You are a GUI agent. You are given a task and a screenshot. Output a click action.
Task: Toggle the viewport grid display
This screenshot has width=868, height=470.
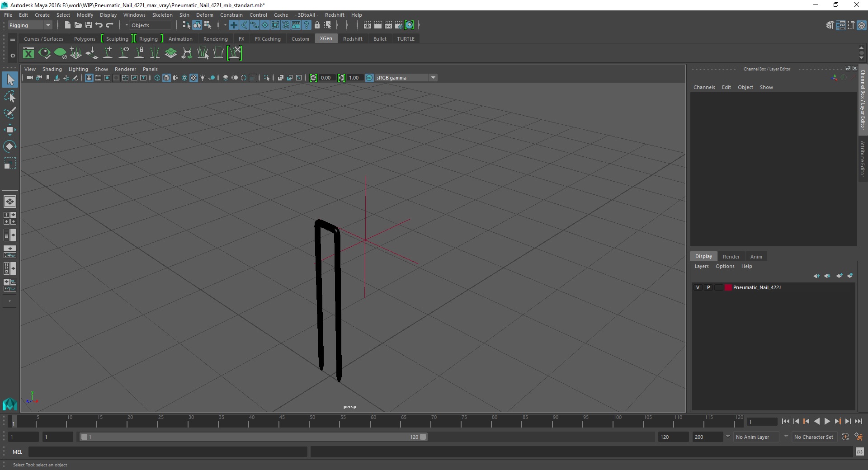tap(89, 78)
